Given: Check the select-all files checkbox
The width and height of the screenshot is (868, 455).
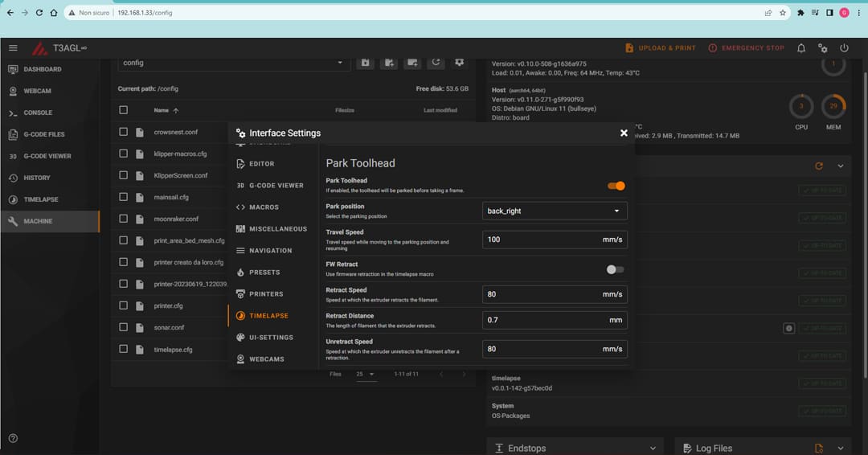Looking at the screenshot, I should coord(124,110).
